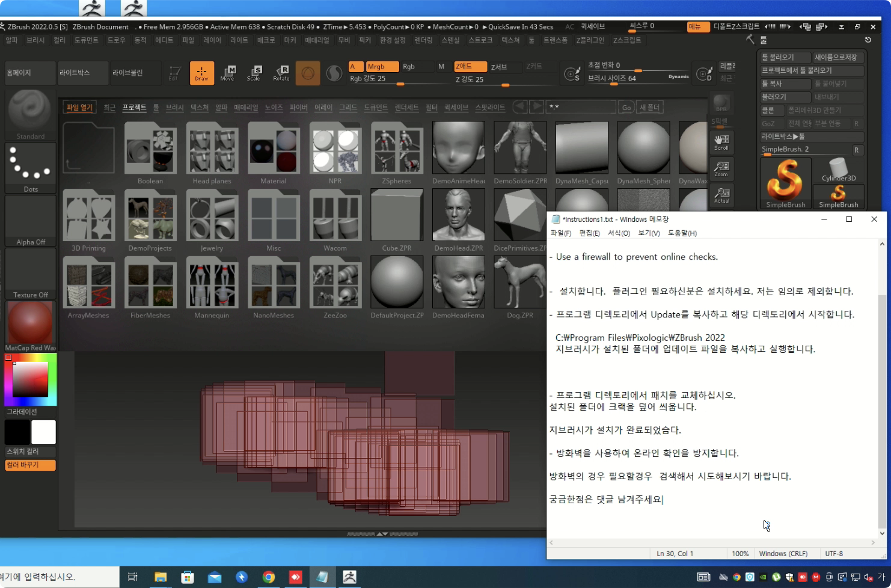This screenshot has height=588, width=891.
Task: Switch to LightBox Texture tab
Action: point(199,107)
